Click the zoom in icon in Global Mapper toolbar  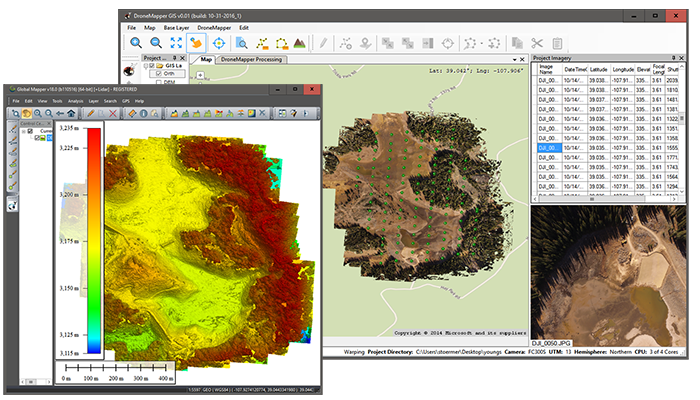pos(38,113)
